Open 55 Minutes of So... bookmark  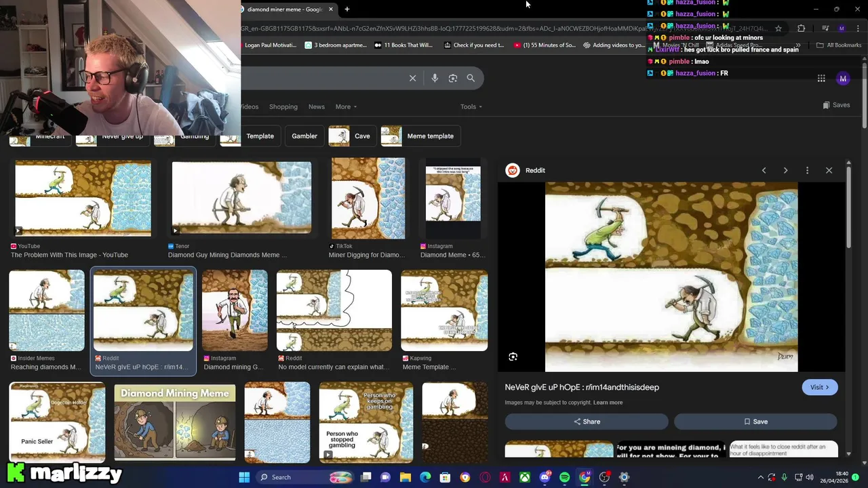click(545, 45)
